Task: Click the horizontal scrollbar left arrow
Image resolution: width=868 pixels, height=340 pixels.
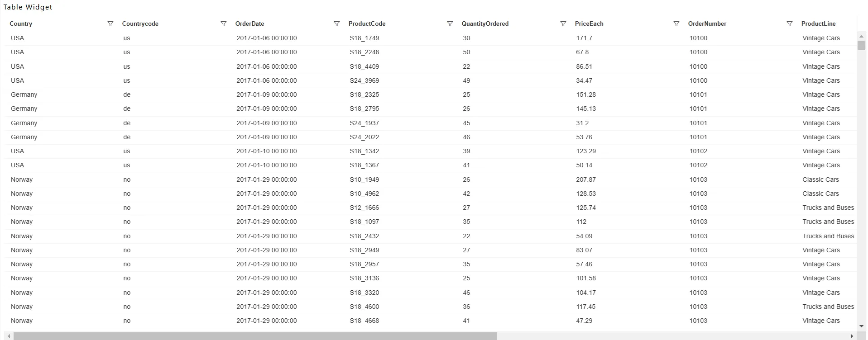Action: [x=9, y=336]
